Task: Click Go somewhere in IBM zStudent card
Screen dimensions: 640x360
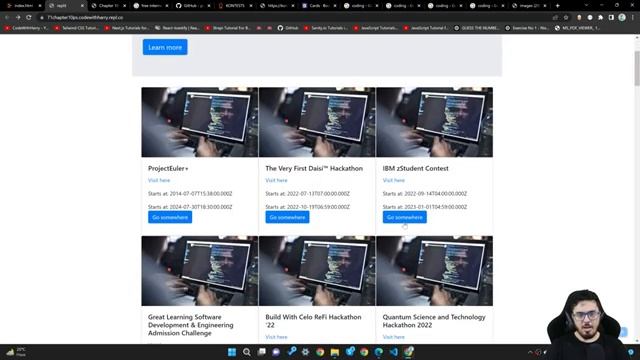Action: (x=404, y=217)
